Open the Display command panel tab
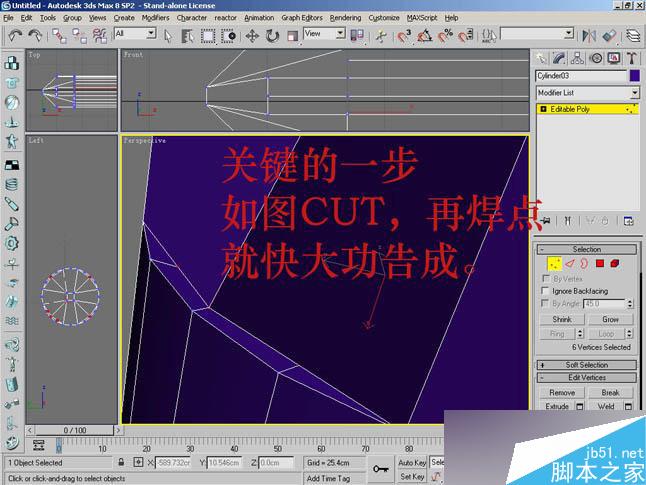This screenshot has width=646, height=485. click(614, 58)
